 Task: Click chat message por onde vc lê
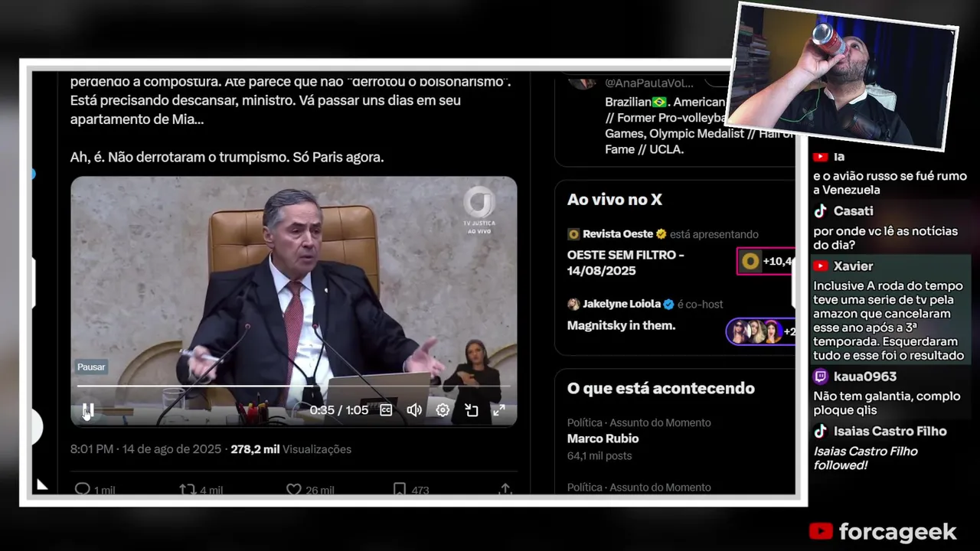click(x=886, y=238)
